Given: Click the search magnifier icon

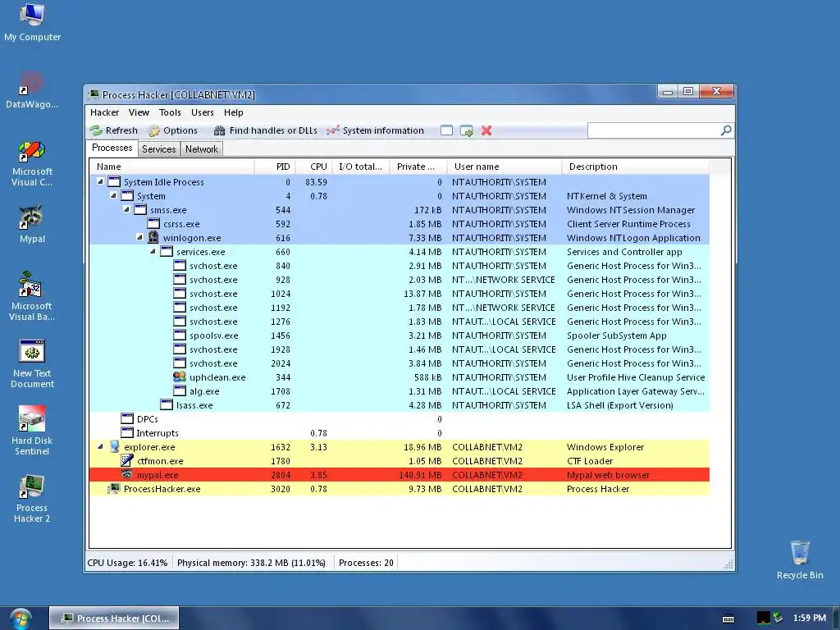Looking at the screenshot, I should pos(726,130).
